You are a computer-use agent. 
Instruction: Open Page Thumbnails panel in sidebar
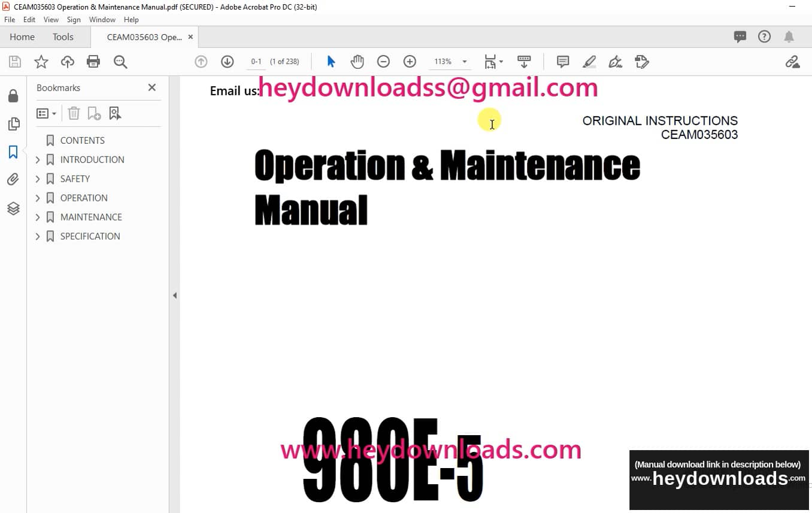coord(13,124)
